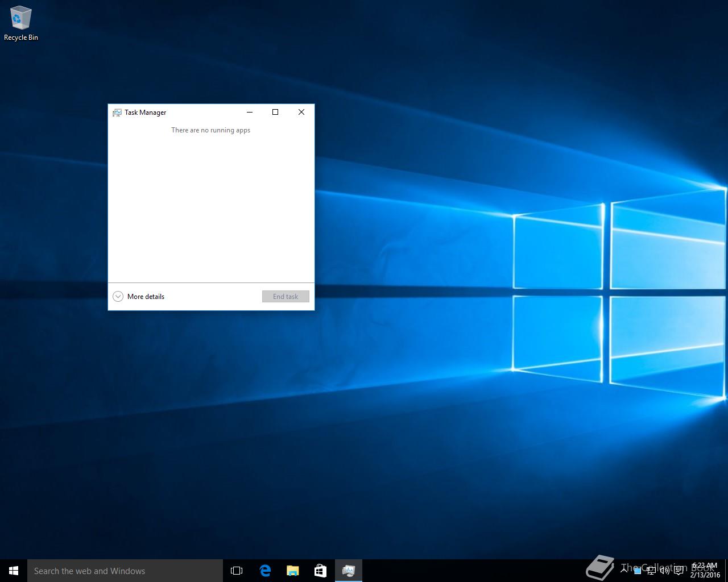
Task: Open File Explorer from the taskbar
Action: click(x=292, y=571)
